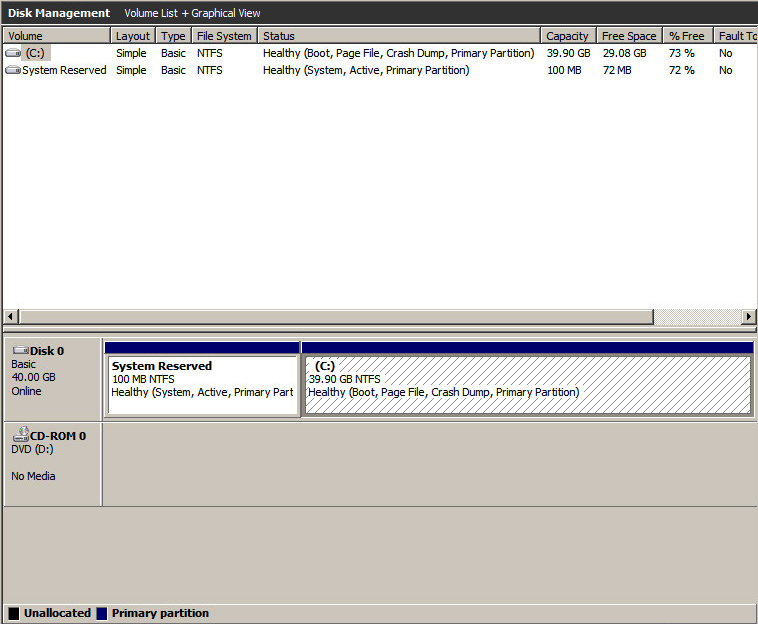Sort by the % Free column header
Screen dimensions: 758x624
coord(687,36)
